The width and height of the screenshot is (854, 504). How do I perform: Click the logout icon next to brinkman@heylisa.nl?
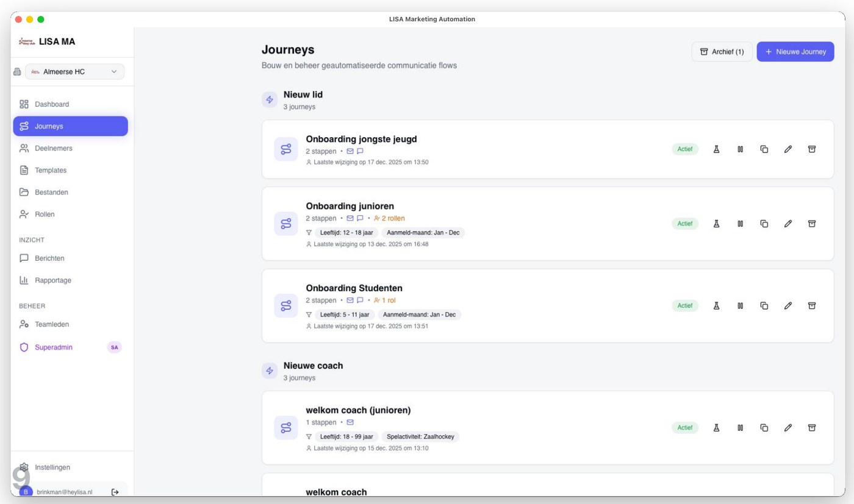[115, 492]
